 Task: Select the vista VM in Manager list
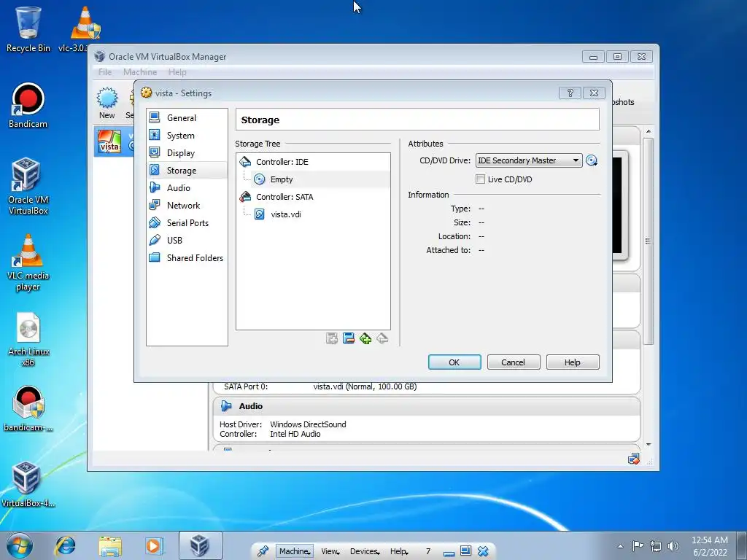[115, 141]
